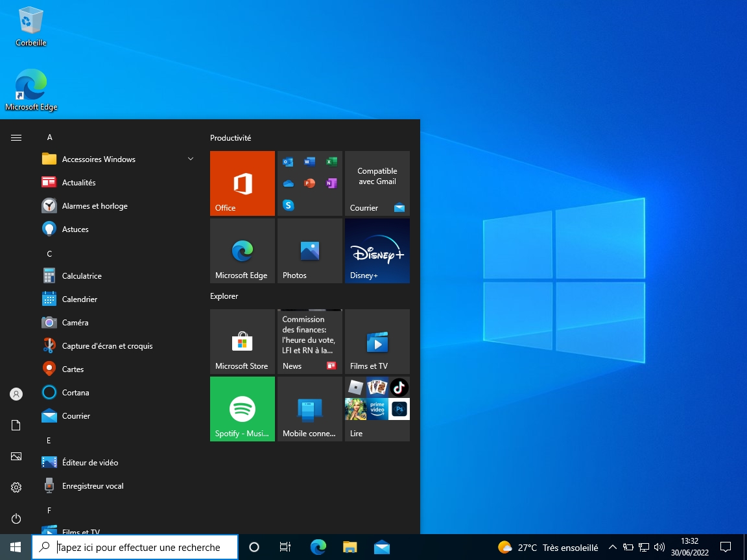
Task: Show hidden system tray icons
Action: point(613,547)
